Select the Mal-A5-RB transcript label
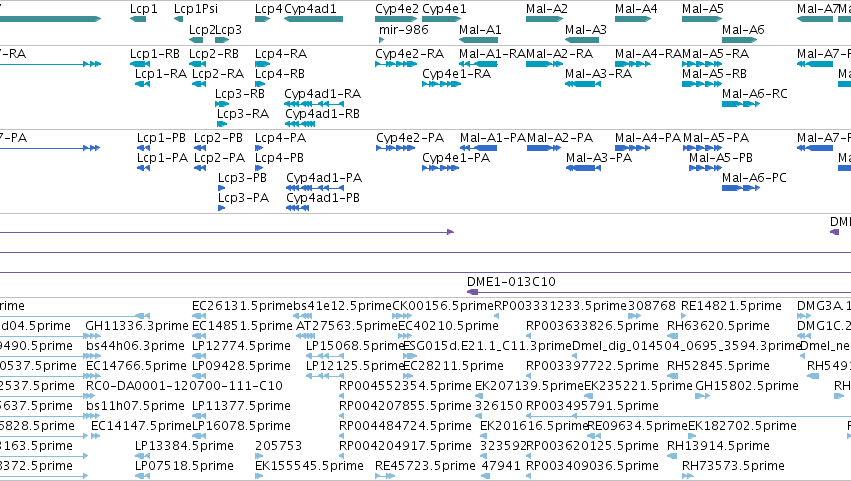851x481 pixels. point(714,73)
